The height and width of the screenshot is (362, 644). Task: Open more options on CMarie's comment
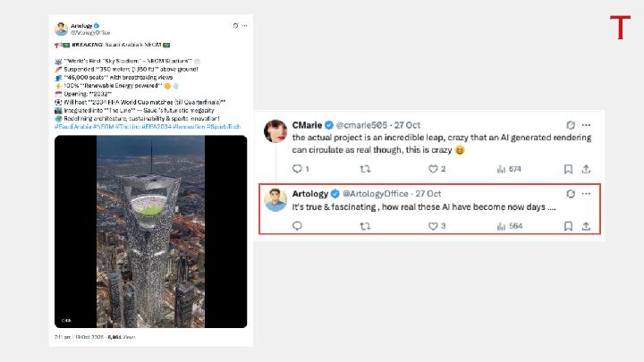(586, 125)
